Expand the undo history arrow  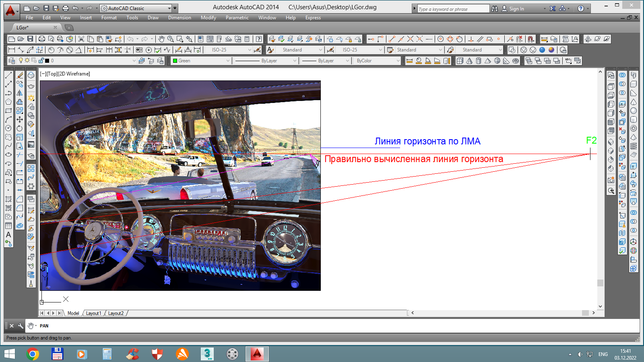click(x=82, y=8)
